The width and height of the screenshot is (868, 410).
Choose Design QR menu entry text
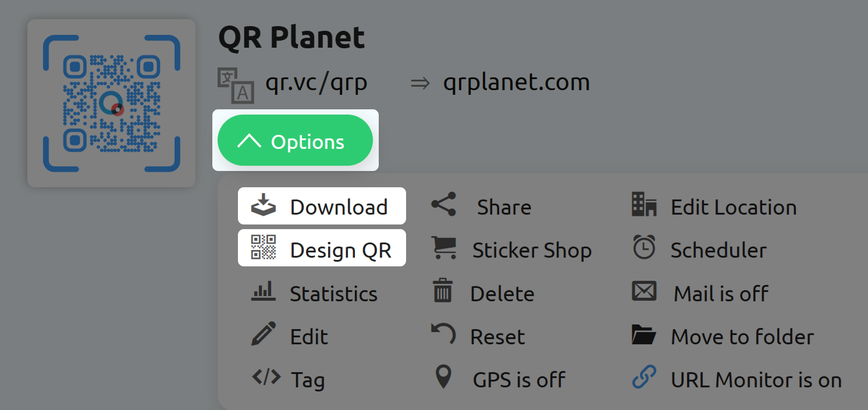pos(341,251)
